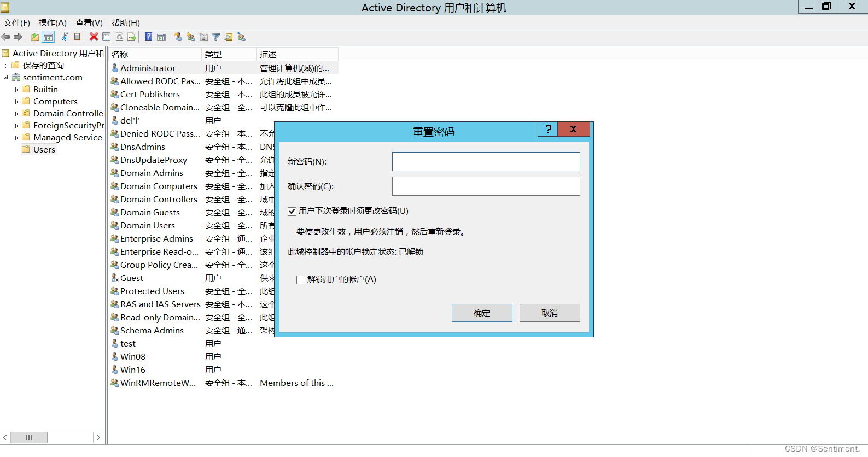
Task: Close the 重置密码 dialog
Action: point(574,129)
